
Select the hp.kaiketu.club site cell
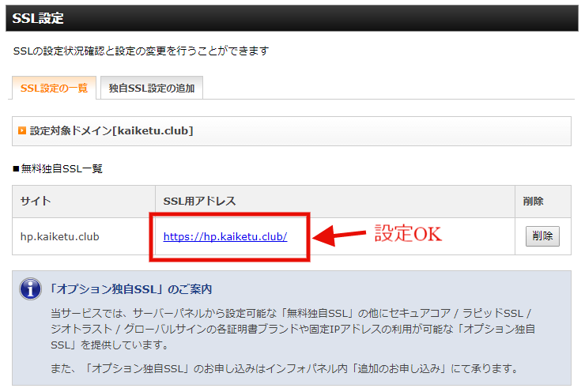point(84,236)
